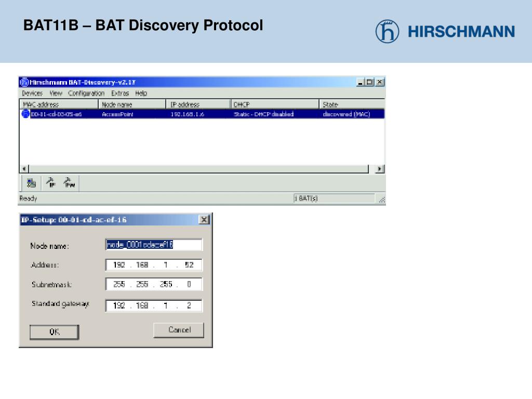Sort by DHCP column header
The height and width of the screenshot is (399, 532).
pyautogui.click(x=275, y=104)
